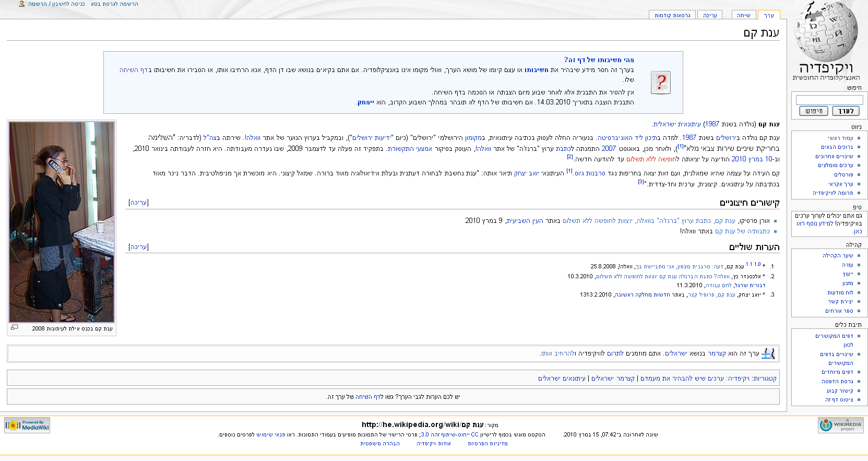The height and width of the screenshot is (461, 868).
Task: Click the caret back-link of footnote 3
Action: pos(764,294)
